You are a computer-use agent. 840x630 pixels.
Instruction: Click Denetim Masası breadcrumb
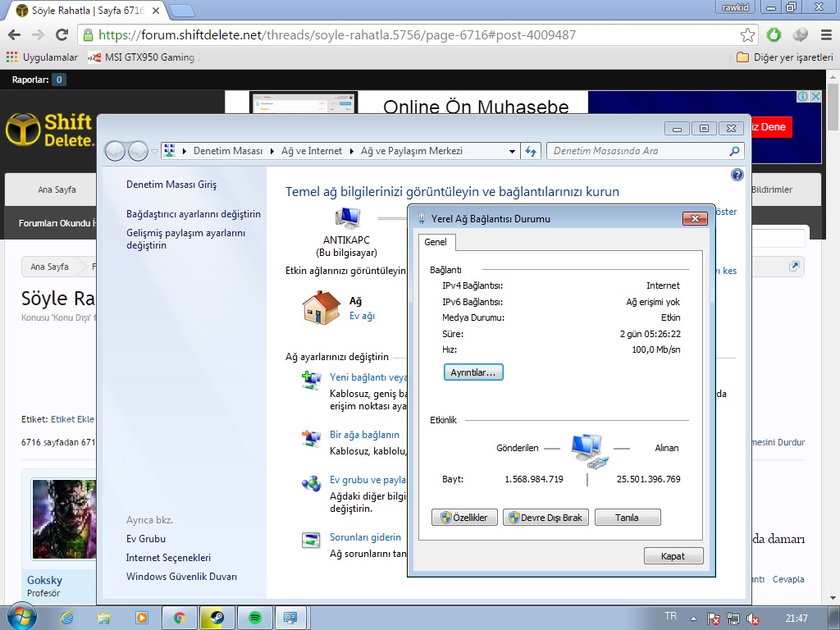(228, 151)
